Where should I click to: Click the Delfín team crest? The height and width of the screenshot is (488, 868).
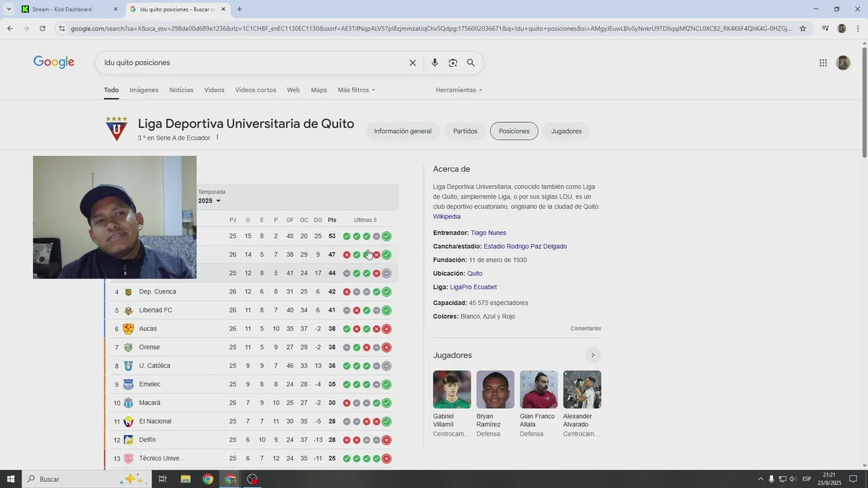click(128, 440)
